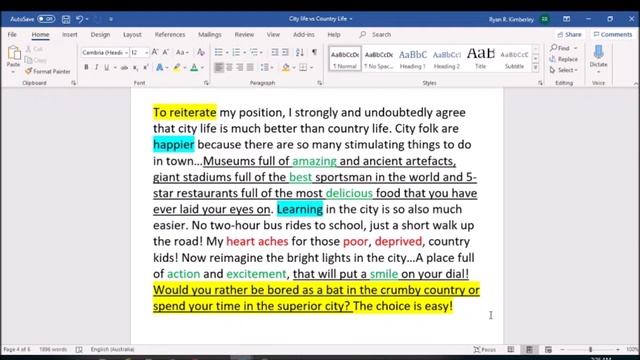
Task: Click the Justify alignment icon
Action: (250, 67)
